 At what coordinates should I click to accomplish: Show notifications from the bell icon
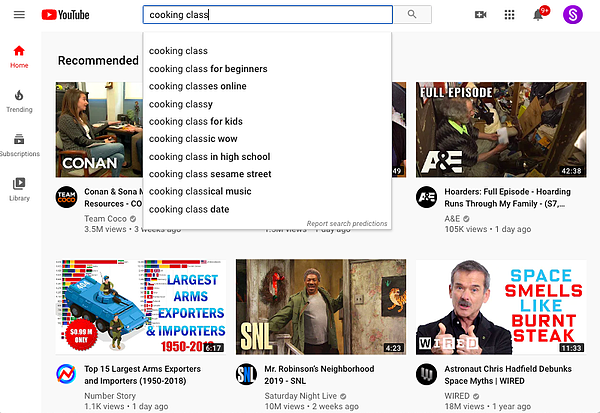(538, 15)
